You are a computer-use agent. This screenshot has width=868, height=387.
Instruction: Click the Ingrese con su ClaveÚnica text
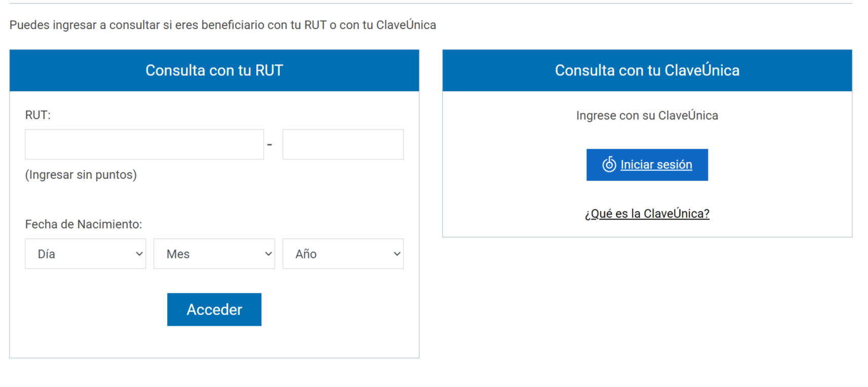click(647, 115)
